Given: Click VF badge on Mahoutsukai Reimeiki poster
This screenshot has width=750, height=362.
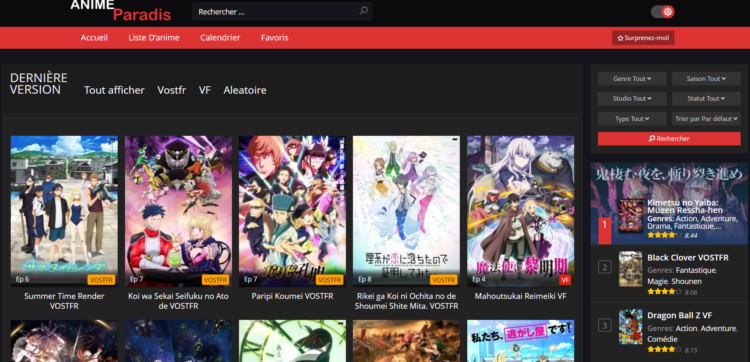Looking at the screenshot, I should (x=565, y=279).
